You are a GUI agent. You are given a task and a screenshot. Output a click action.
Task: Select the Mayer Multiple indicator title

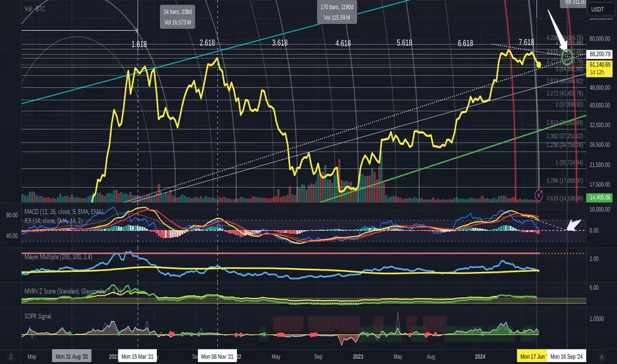pos(58,257)
